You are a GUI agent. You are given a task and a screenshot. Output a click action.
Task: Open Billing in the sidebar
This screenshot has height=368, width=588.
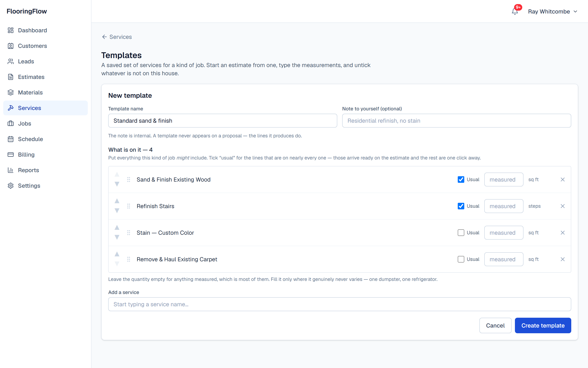pos(46,155)
